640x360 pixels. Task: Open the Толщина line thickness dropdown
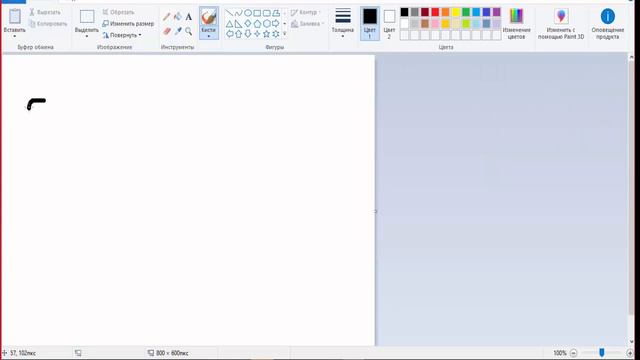pyautogui.click(x=343, y=23)
